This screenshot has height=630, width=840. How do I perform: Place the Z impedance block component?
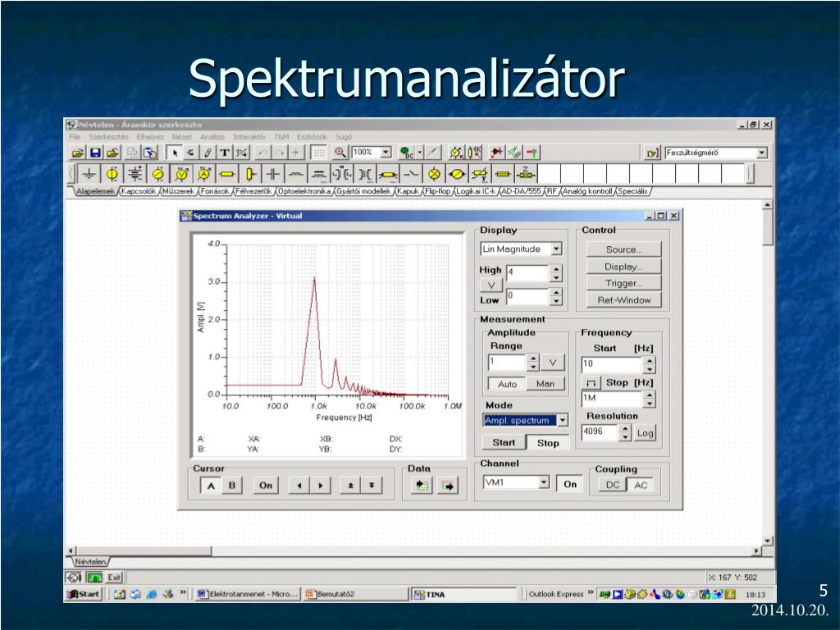tap(527, 174)
